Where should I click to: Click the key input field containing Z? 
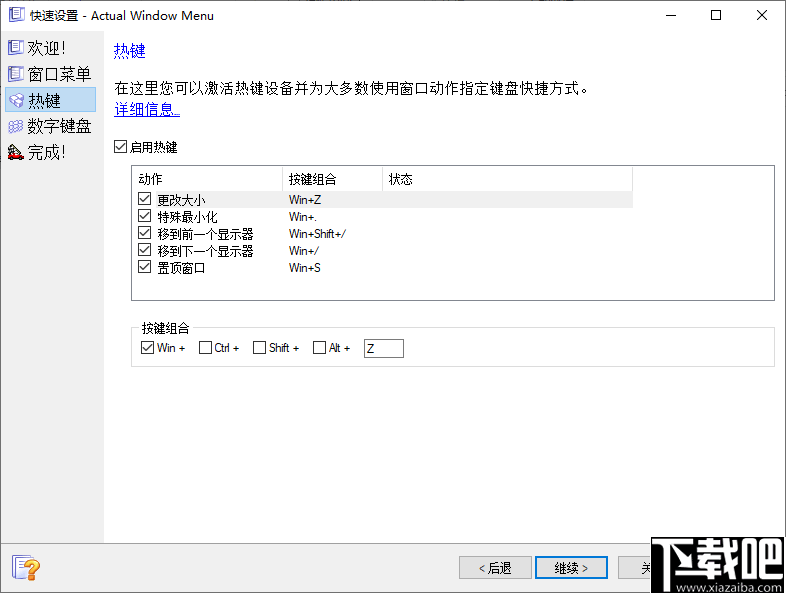click(383, 348)
